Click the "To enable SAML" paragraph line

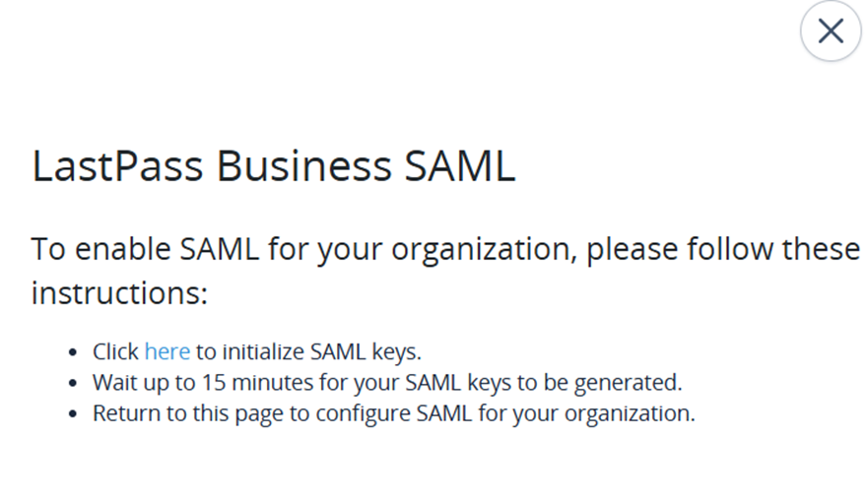tap(445, 248)
